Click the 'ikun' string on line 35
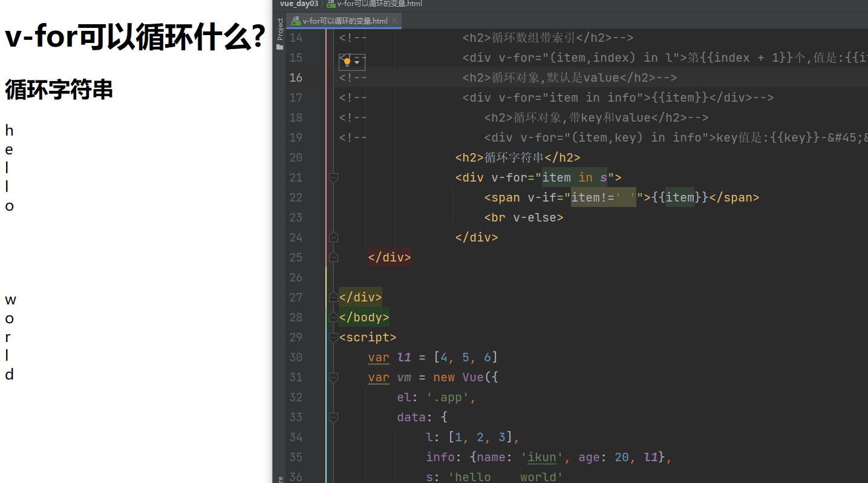 (542, 457)
